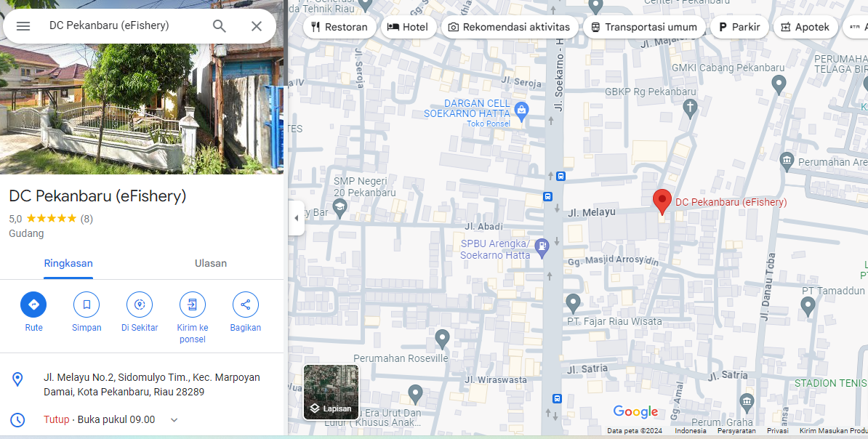Select Perum. Graha museum-style marker
The width and height of the screenshot is (868, 439).
point(747,401)
